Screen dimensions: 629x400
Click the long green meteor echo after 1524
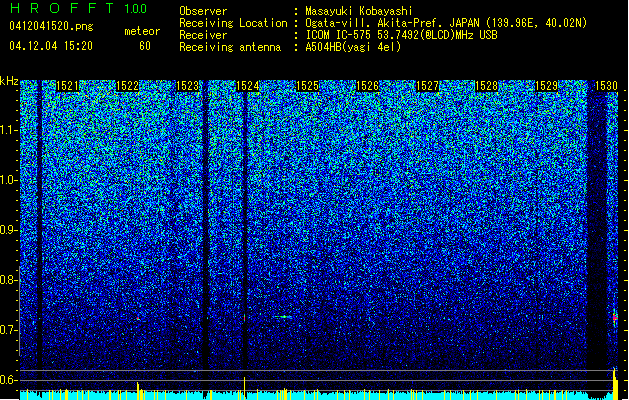click(284, 317)
